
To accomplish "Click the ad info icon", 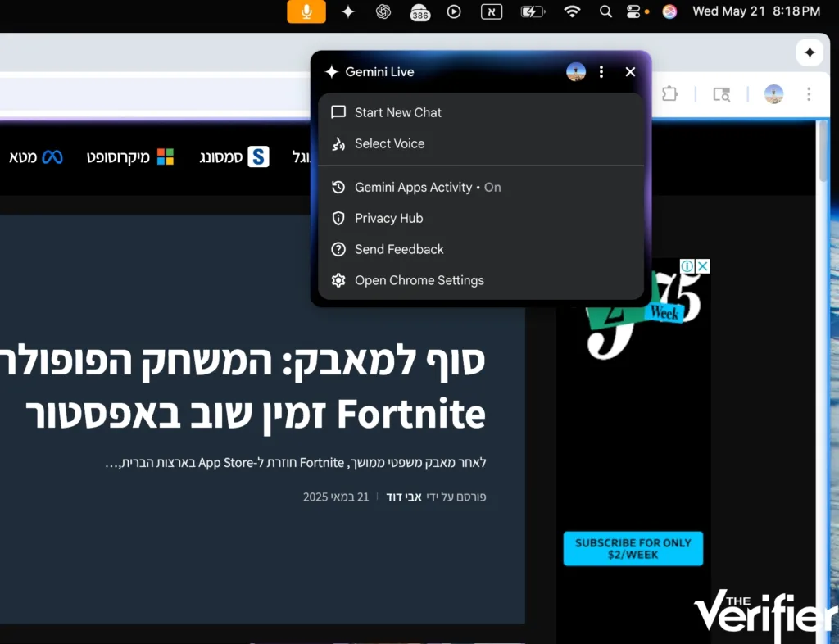I will (687, 265).
